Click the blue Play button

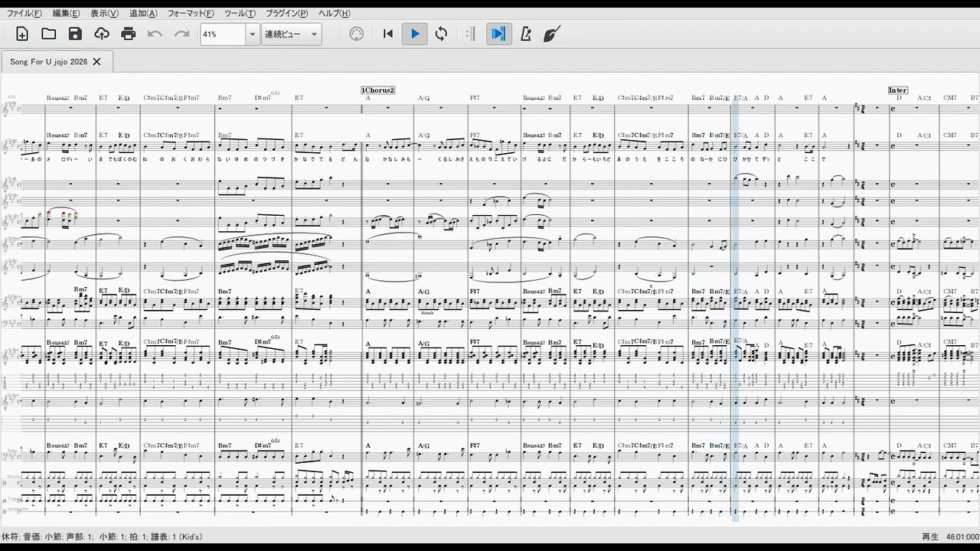[x=415, y=34]
